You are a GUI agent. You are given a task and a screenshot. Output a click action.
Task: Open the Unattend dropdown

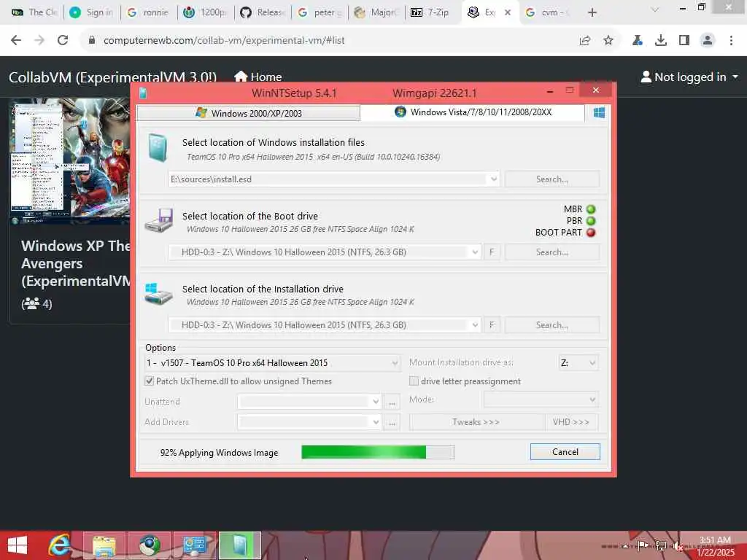pos(309,402)
